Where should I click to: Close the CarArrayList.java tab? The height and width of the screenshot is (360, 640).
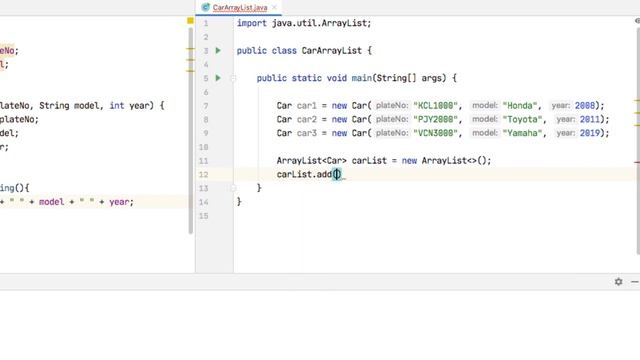(x=274, y=7)
